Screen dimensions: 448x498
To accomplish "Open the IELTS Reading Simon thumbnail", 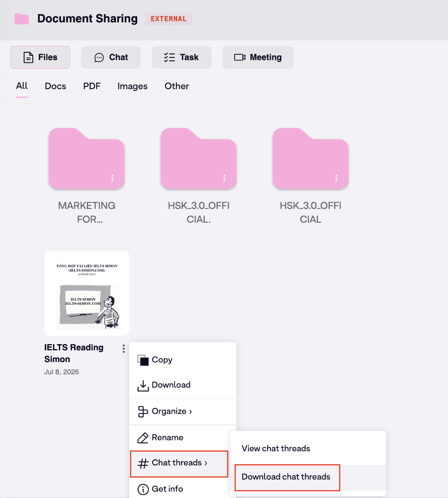I will pyautogui.click(x=87, y=293).
